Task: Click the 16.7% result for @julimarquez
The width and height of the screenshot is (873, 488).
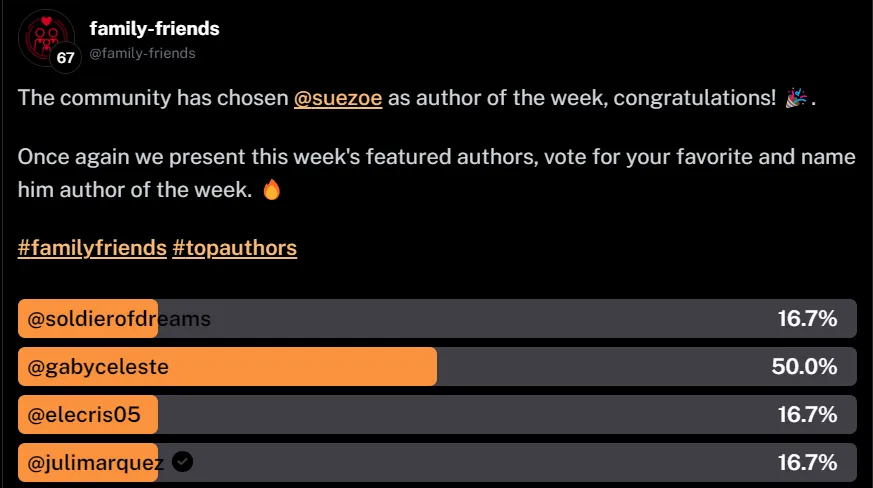Action: coord(807,462)
